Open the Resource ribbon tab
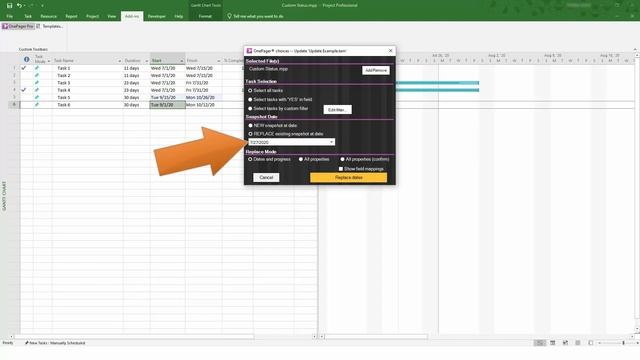This screenshot has height=360, width=640. [x=49, y=16]
